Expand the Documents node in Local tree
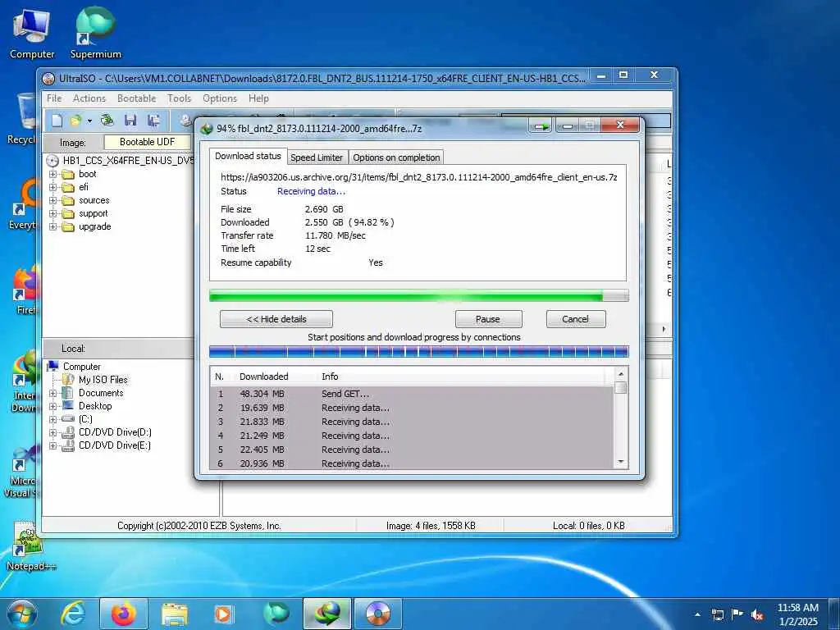The image size is (840, 630). pyautogui.click(x=53, y=393)
